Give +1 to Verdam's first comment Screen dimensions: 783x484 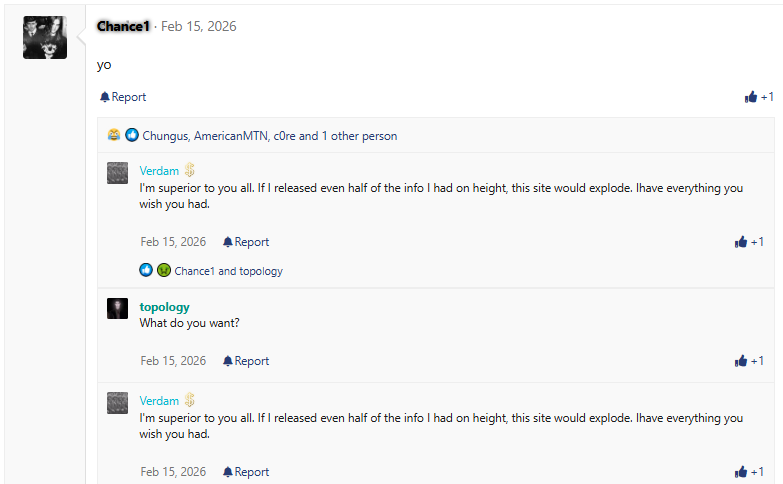[749, 242]
